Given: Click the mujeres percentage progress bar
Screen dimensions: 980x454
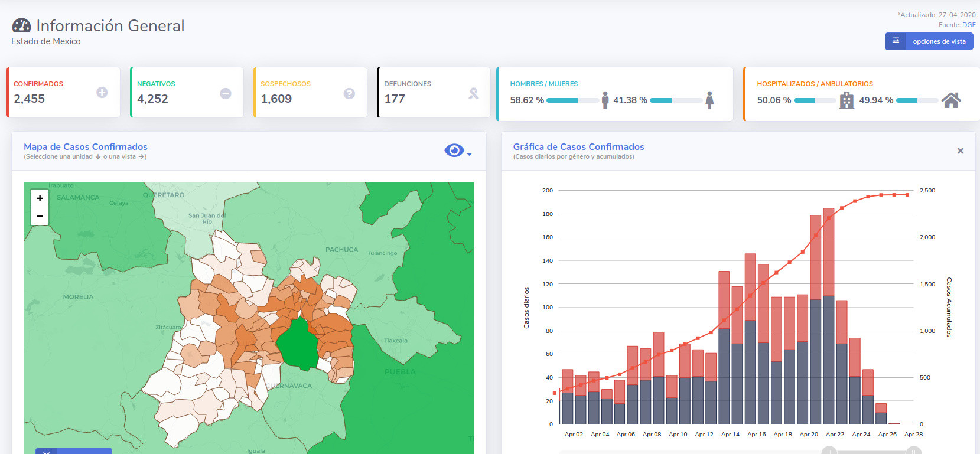Looking at the screenshot, I should 676,100.
